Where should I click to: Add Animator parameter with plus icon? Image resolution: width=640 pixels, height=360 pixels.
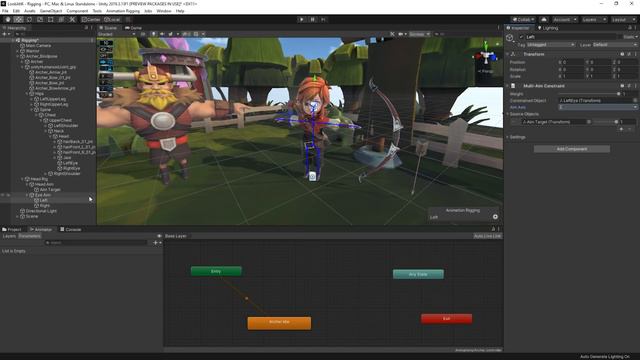click(x=156, y=242)
